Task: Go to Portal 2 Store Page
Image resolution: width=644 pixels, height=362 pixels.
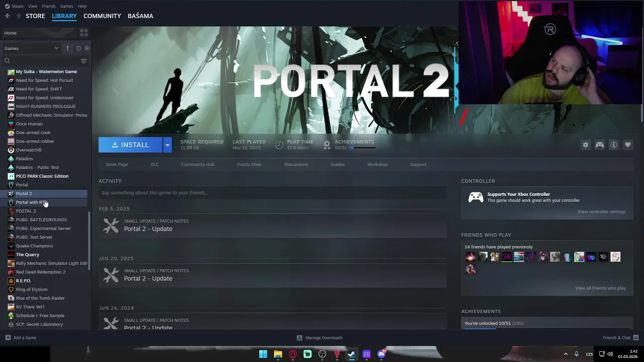Action: 117,164
